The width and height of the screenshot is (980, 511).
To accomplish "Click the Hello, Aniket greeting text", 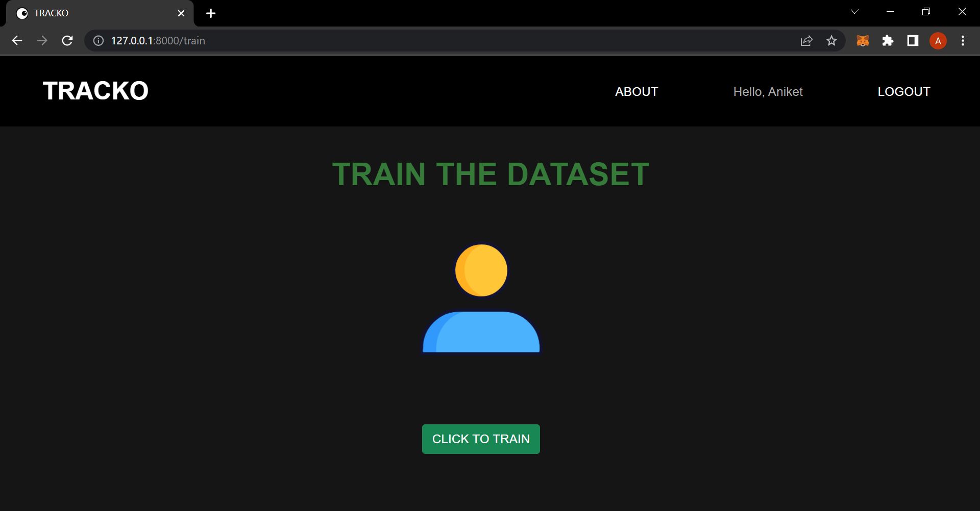I will point(768,92).
